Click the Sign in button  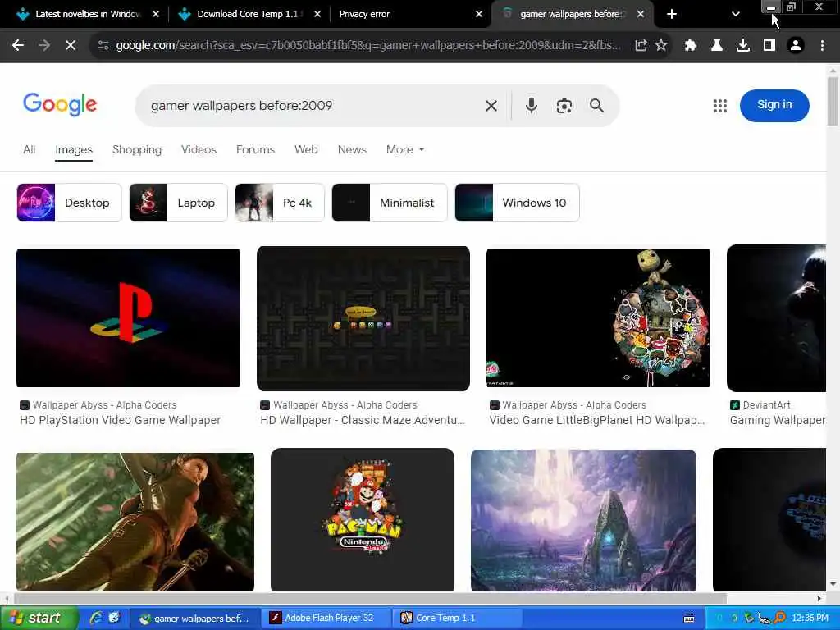tap(774, 105)
